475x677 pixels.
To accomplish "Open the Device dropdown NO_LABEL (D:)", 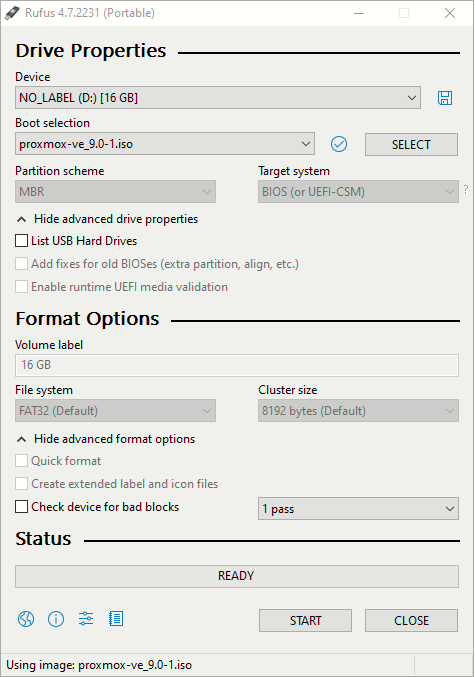I will click(x=218, y=98).
